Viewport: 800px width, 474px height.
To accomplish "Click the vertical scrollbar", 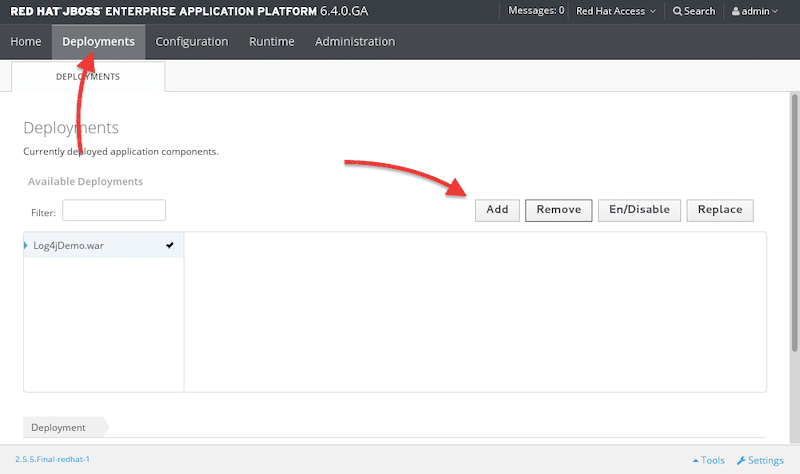I will click(794, 222).
